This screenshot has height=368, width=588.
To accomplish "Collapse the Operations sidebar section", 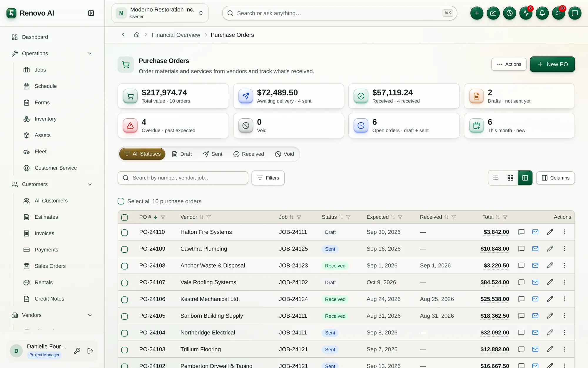I will tap(90, 53).
